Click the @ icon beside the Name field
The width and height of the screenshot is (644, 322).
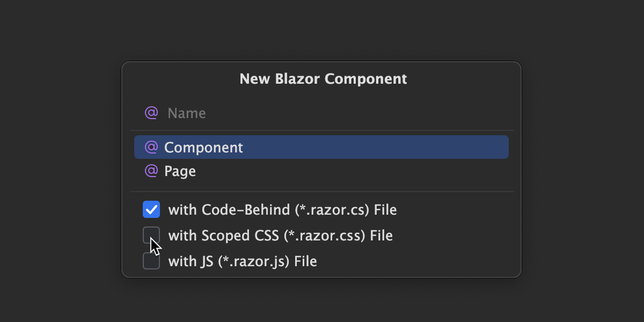point(151,113)
